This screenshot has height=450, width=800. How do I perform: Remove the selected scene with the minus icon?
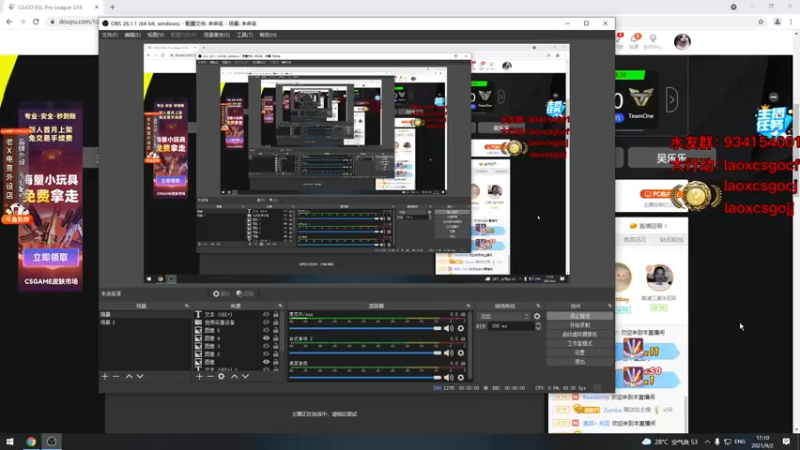[x=116, y=377]
